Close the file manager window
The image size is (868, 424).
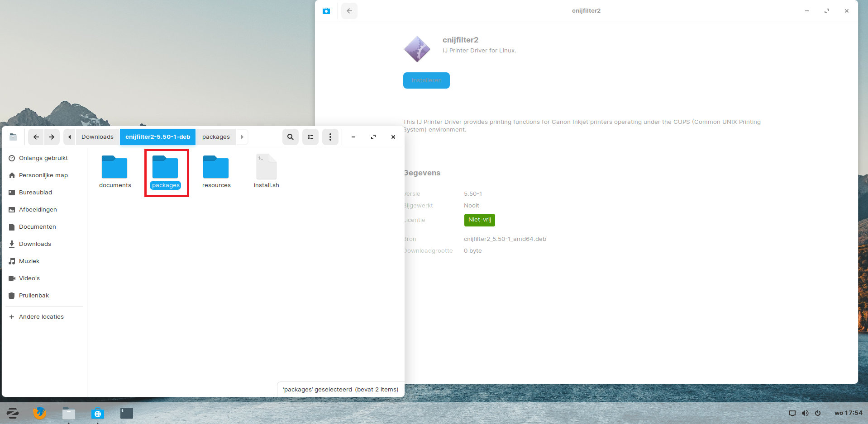(393, 137)
